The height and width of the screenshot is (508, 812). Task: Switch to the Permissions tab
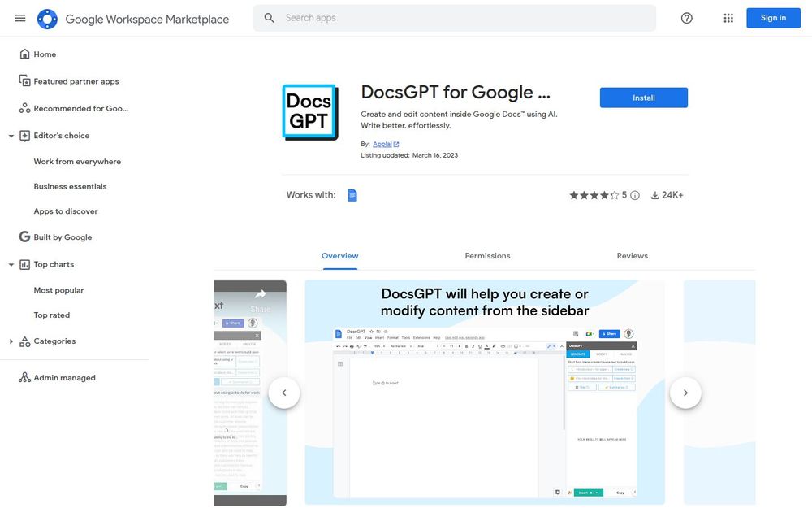pyautogui.click(x=487, y=256)
